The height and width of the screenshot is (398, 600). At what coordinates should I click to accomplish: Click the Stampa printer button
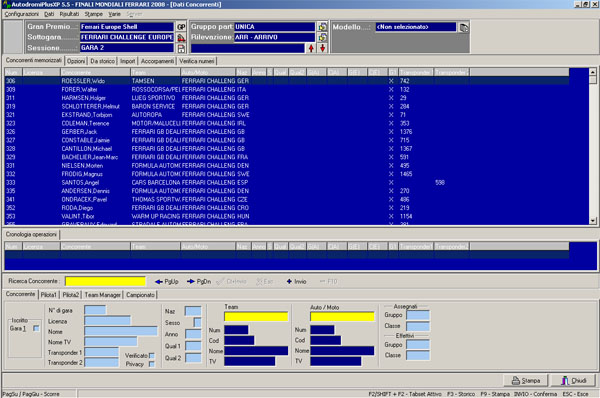point(526,380)
